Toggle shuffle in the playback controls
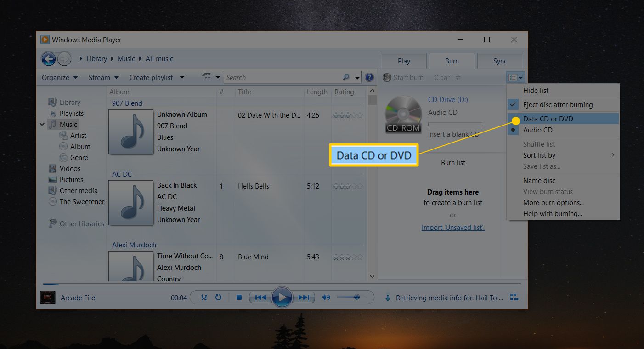Viewport: 644px width, 349px height. (x=204, y=298)
